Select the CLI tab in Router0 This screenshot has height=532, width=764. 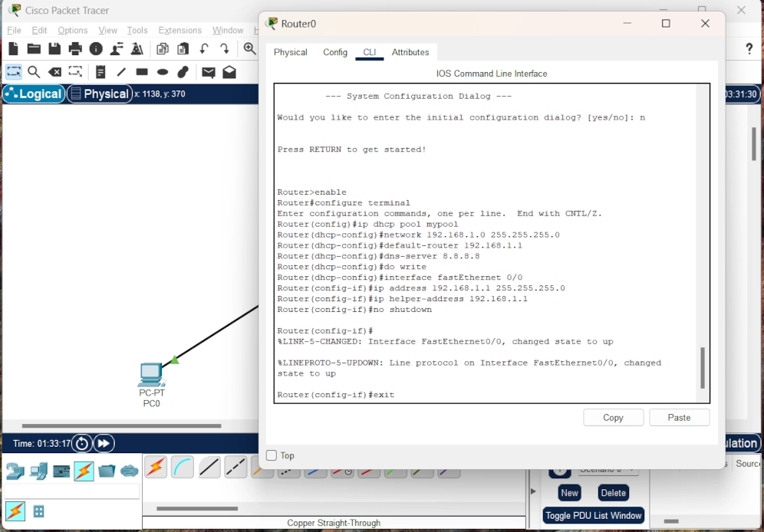(369, 52)
